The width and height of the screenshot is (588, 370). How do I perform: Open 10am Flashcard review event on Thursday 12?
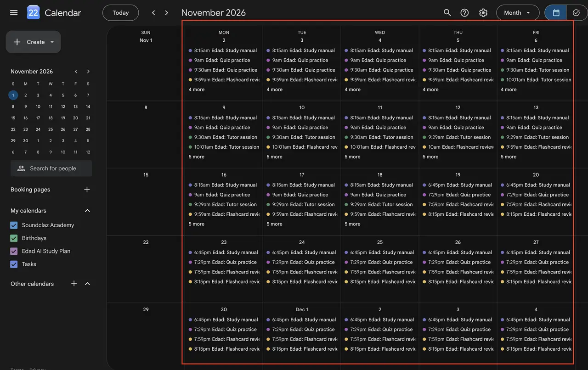coord(458,147)
